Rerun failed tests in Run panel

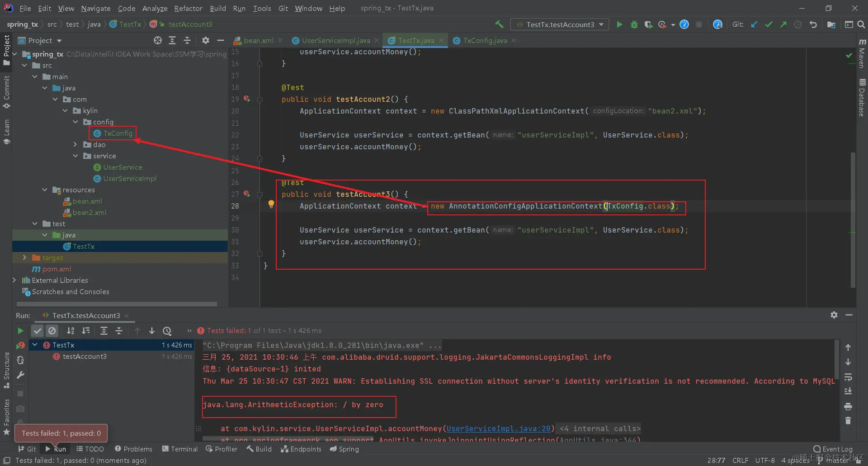[x=20, y=346]
